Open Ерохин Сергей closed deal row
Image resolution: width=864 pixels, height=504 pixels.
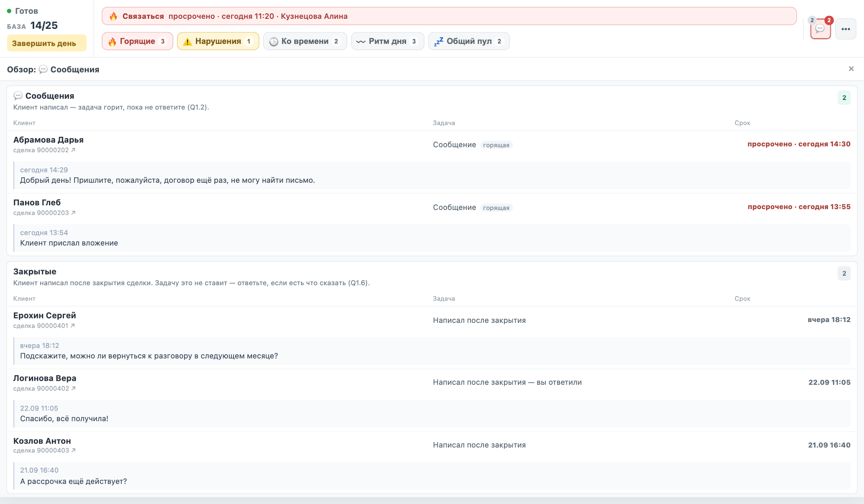432,320
